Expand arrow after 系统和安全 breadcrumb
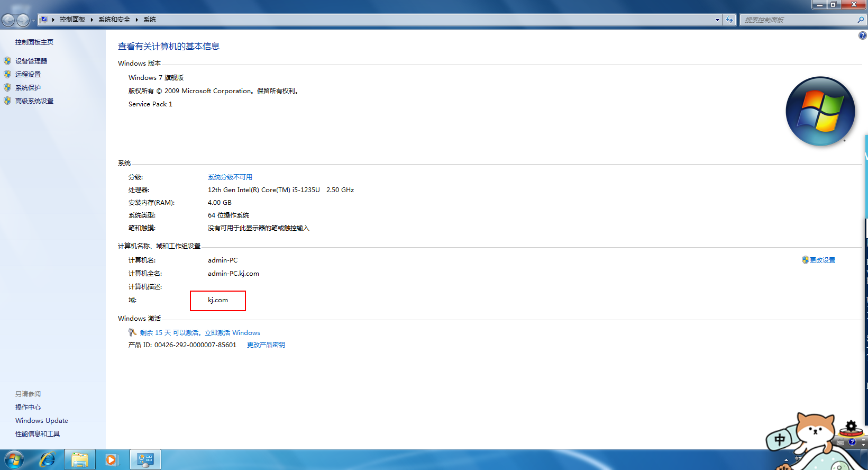This screenshot has width=868, height=470. click(x=136, y=20)
